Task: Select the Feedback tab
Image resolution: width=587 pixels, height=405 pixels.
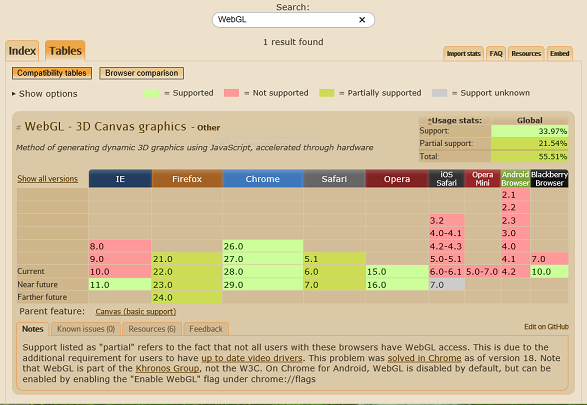Action: pos(206,329)
